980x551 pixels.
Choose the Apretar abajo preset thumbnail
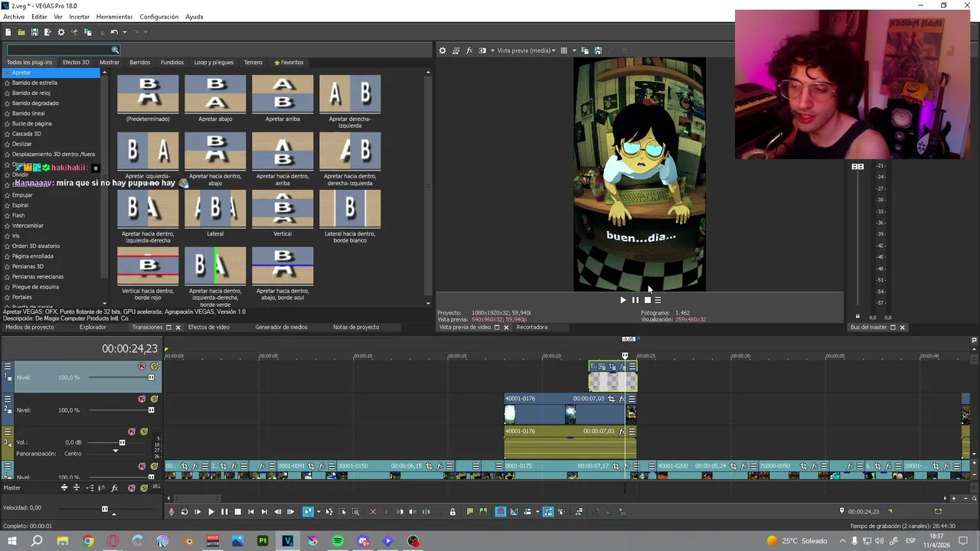coord(215,93)
